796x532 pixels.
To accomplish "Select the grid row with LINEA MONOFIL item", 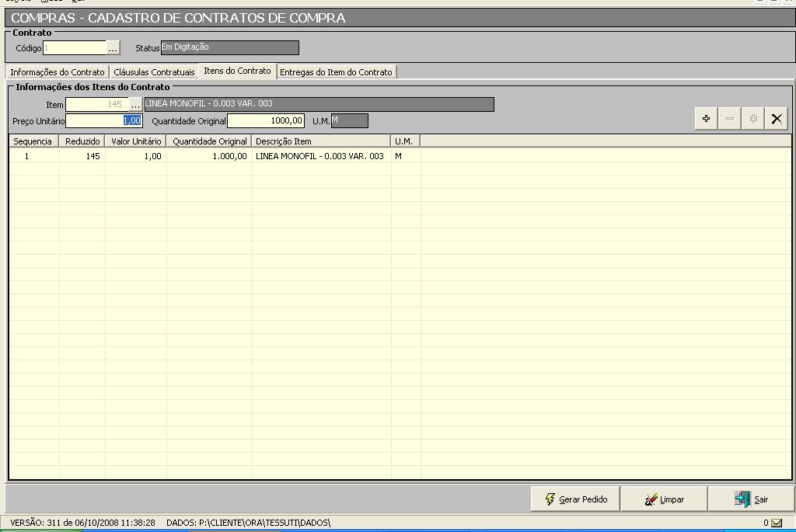I will 319,156.
